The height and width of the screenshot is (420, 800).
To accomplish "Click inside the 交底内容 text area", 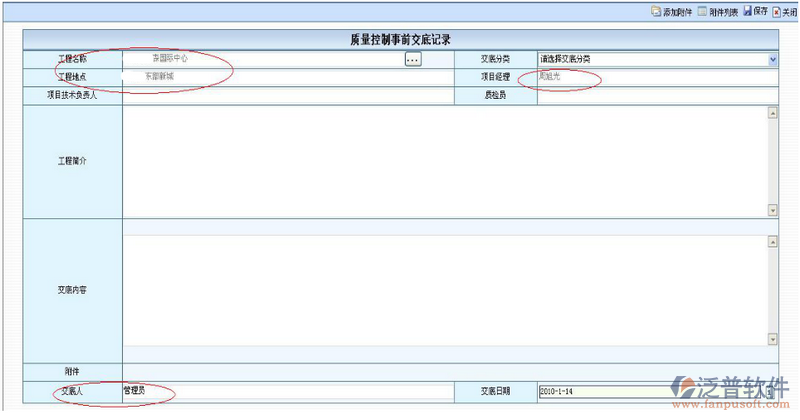I will click(x=445, y=290).
